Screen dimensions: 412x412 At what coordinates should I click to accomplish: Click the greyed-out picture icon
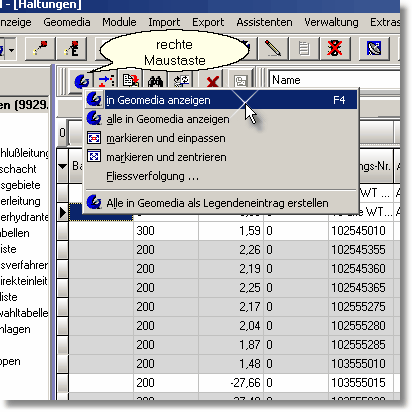(x=240, y=81)
